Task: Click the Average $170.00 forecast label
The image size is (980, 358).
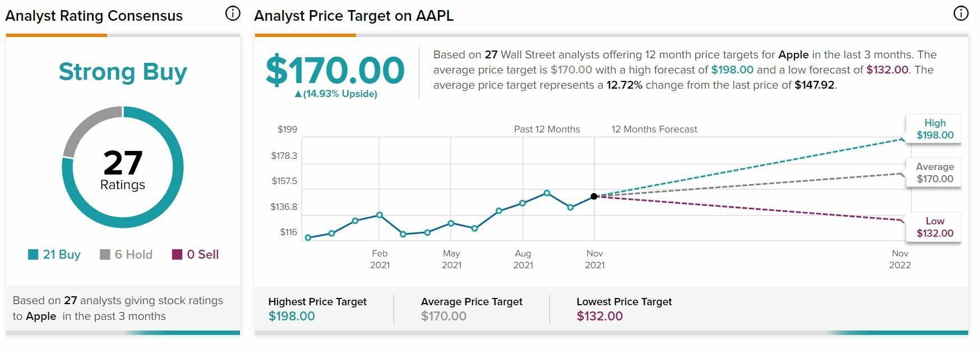Action: click(x=935, y=173)
